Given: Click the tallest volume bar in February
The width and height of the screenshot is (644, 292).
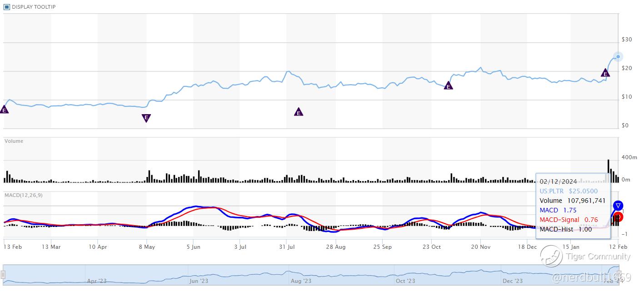Looking at the screenshot, I should coord(608,171).
